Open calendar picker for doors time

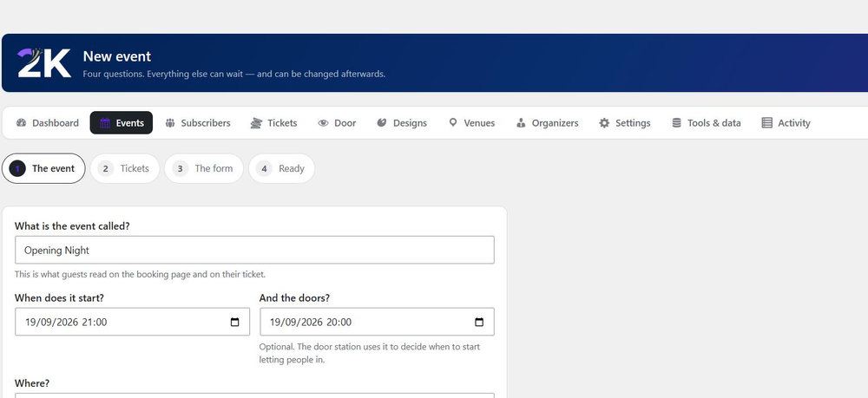(479, 322)
